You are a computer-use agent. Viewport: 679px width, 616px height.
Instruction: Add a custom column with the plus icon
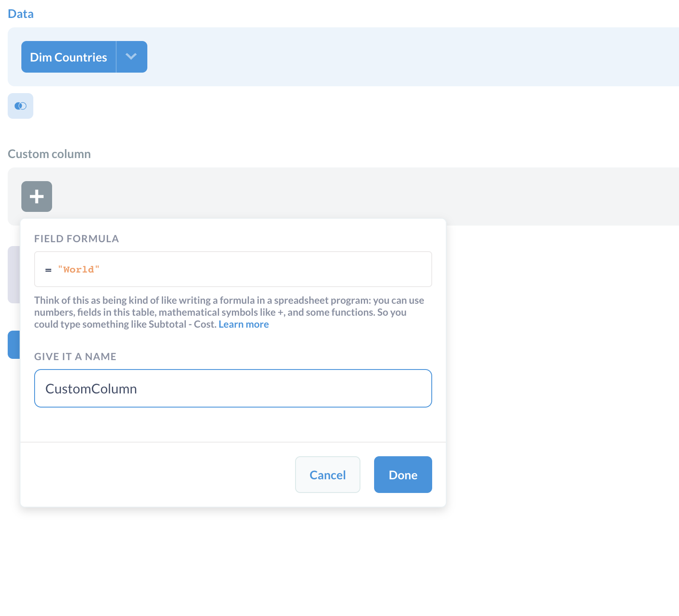(37, 197)
